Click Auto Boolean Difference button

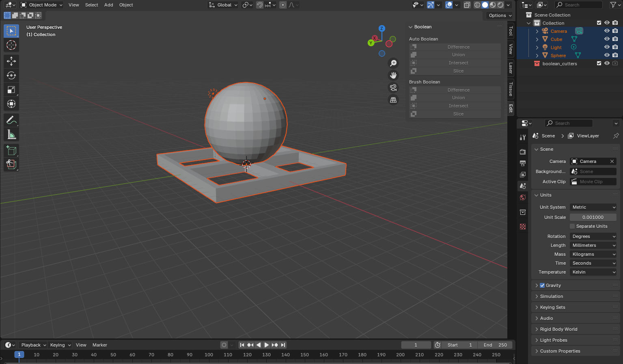tap(455, 47)
